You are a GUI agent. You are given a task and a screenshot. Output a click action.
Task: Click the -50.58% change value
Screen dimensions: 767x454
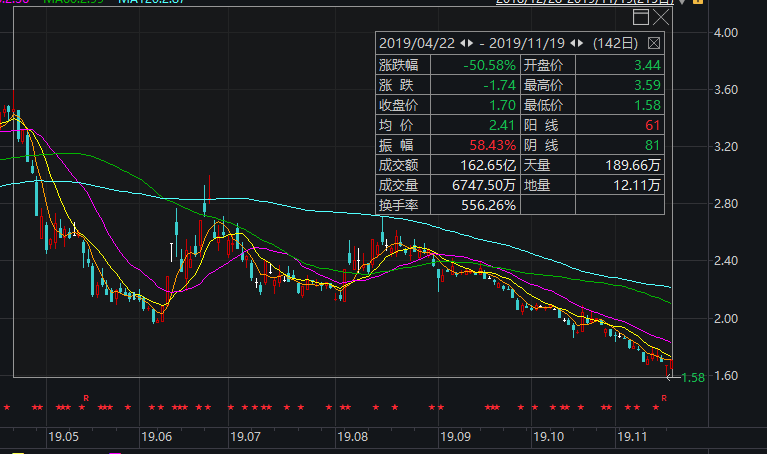(490, 65)
